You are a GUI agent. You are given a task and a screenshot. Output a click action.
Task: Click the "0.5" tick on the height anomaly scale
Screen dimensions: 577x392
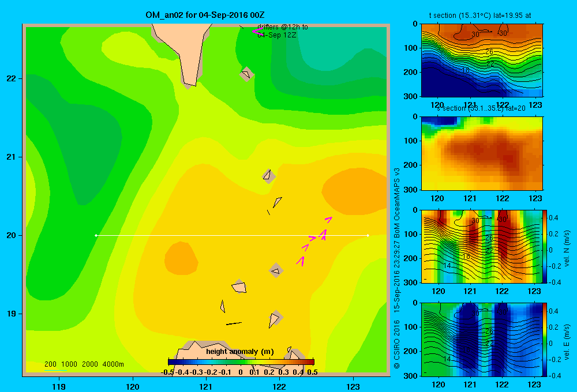[312, 372]
